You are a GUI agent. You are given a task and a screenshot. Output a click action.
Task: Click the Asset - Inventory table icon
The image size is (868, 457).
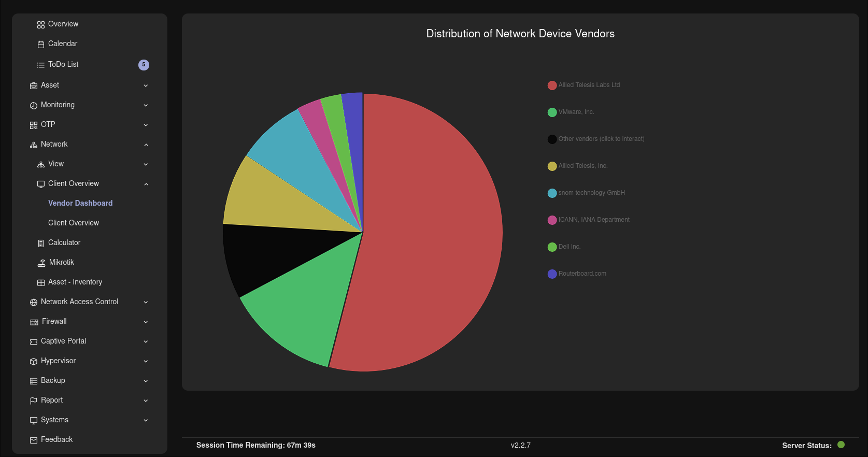pos(41,282)
